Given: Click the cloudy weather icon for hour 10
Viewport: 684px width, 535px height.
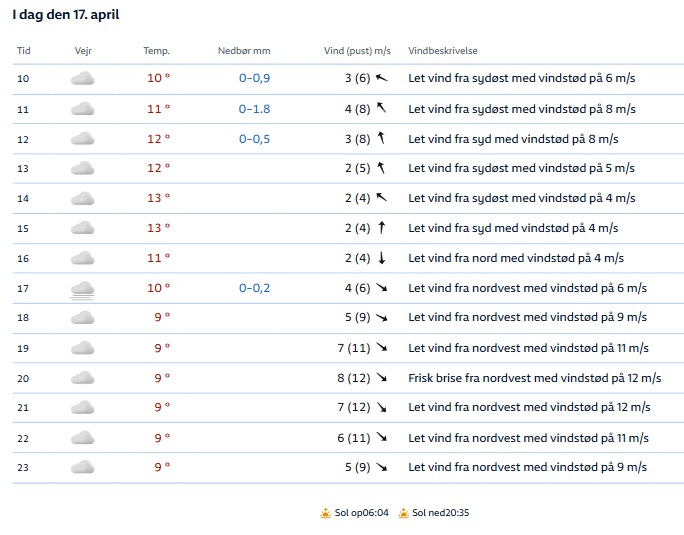Looking at the screenshot, I should click(x=83, y=79).
